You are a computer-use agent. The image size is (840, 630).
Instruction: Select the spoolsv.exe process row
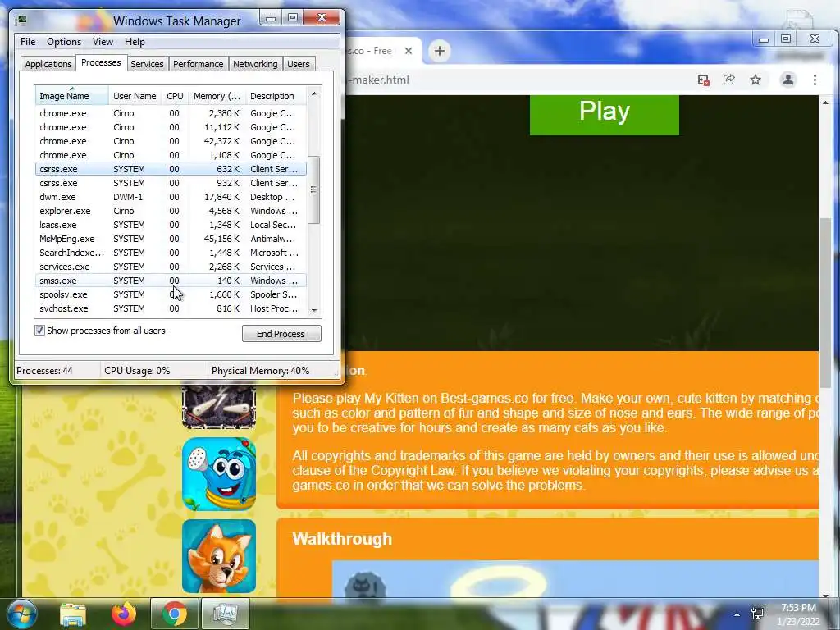[171, 294]
